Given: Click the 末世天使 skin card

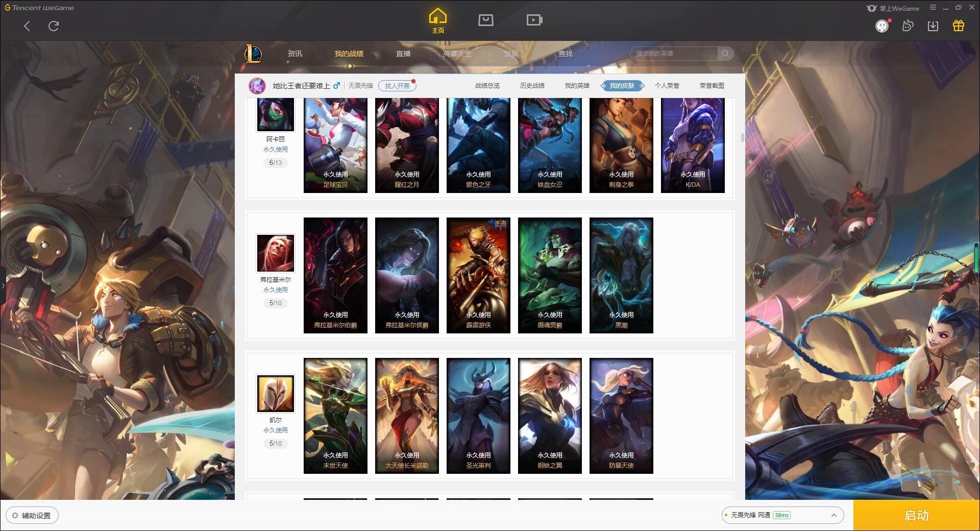Looking at the screenshot, I should pos(335,416).
